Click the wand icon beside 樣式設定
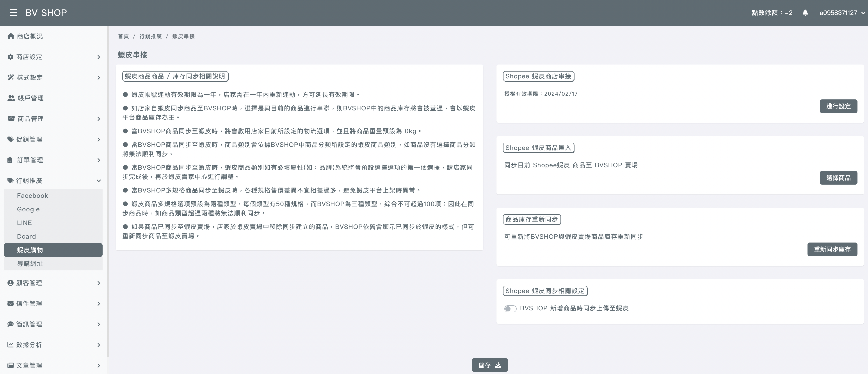 [x=11, y=77]
